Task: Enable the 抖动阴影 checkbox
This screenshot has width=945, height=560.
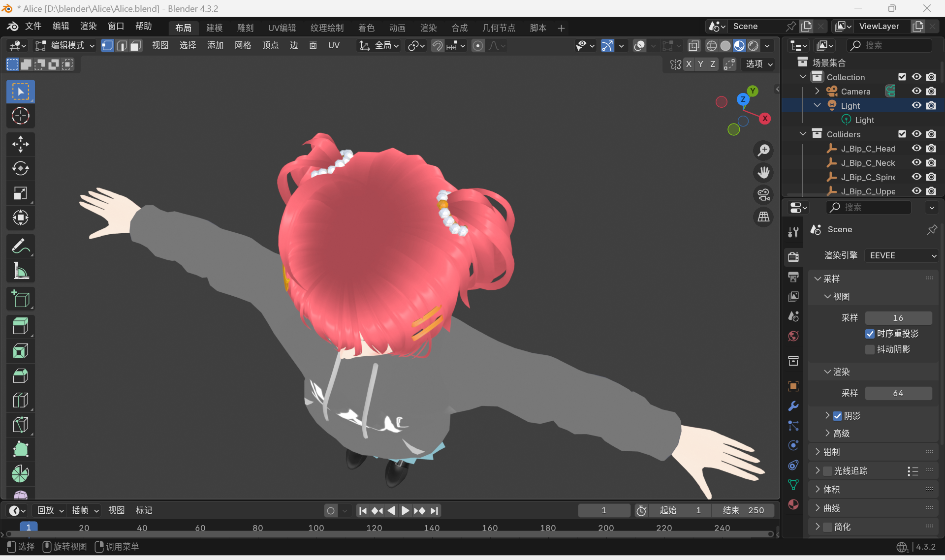Action: pos(870,349)
